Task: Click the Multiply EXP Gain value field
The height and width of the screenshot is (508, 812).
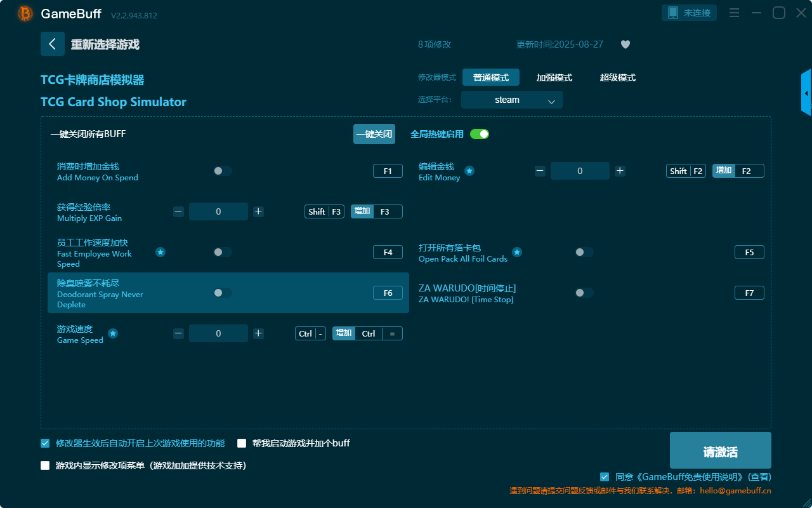Action: click(218, 211)
